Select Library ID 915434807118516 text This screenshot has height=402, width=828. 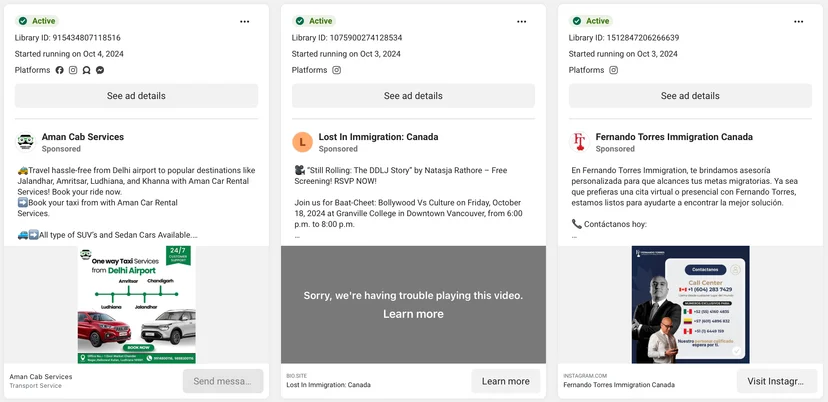pos(68,38)
